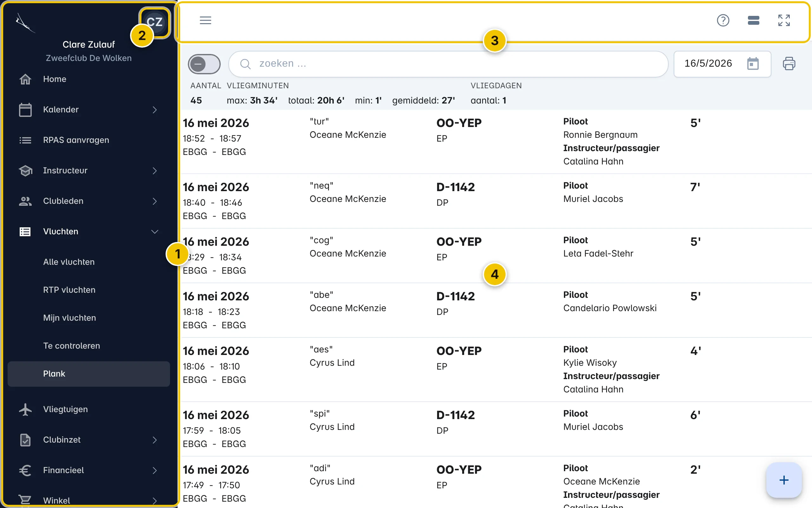Viewport: 812px width, 508px height.
Task: Click the Clubleden people icon
Action: [25, 201]
